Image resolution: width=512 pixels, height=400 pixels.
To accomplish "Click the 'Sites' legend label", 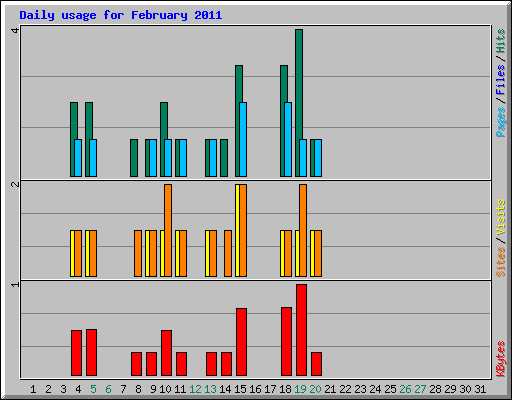I will point(500,262).
